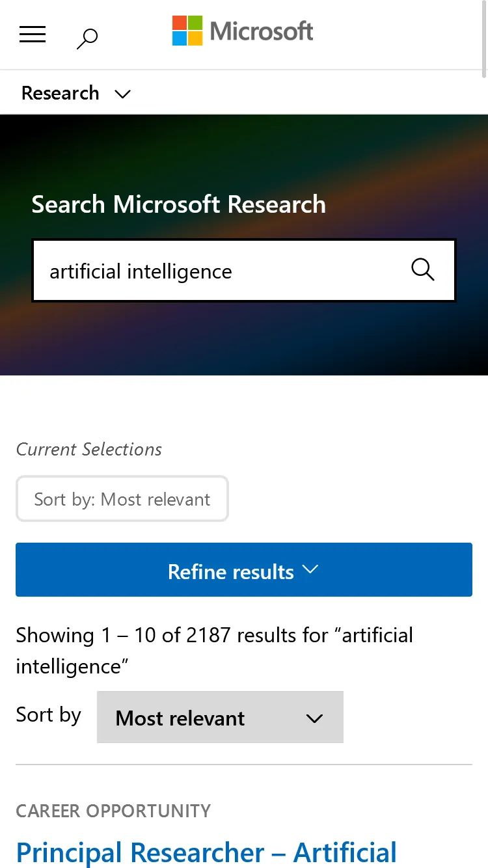
Task: Click the Microsoft four-square logo
Action: (187, 31)
